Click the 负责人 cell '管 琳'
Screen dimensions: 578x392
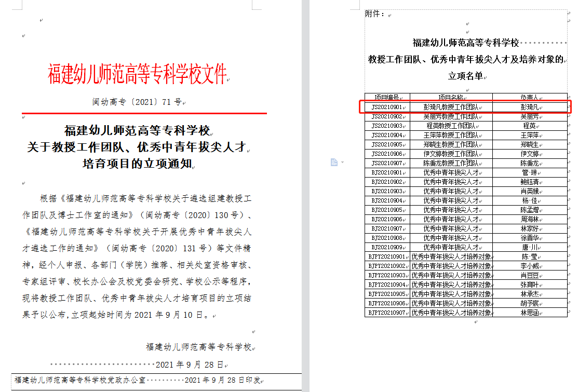pos(530,172)
